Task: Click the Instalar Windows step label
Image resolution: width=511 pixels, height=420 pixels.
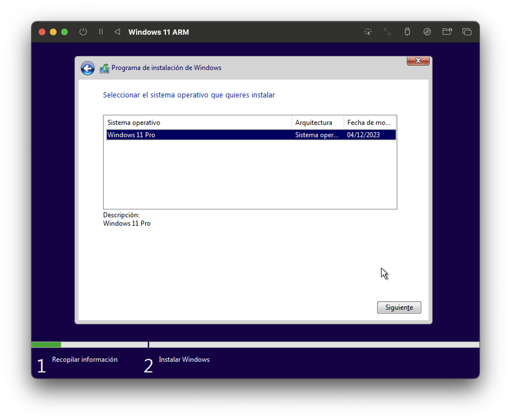Action: click(184, 360)
